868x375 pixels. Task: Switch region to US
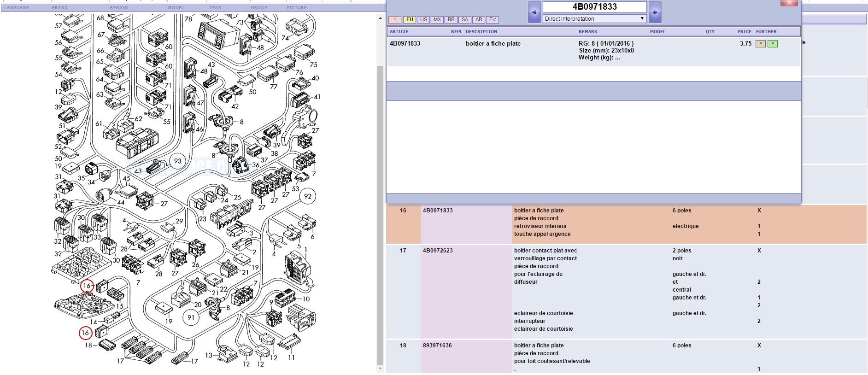click(x=423, y=20)
